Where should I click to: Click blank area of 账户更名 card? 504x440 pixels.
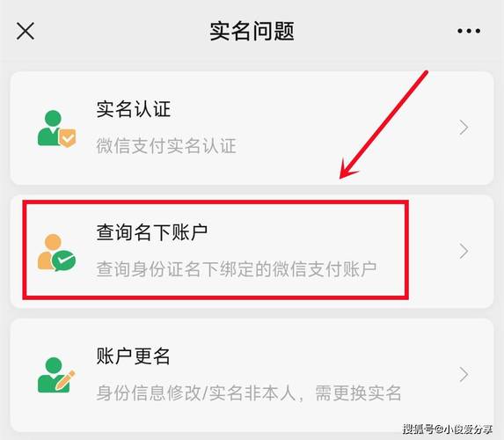coord(289,348)
